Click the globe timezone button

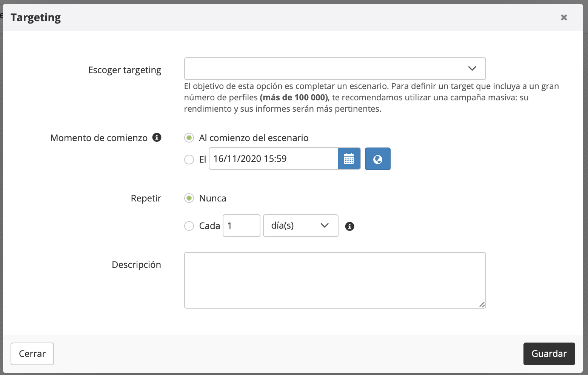[378, 159]
